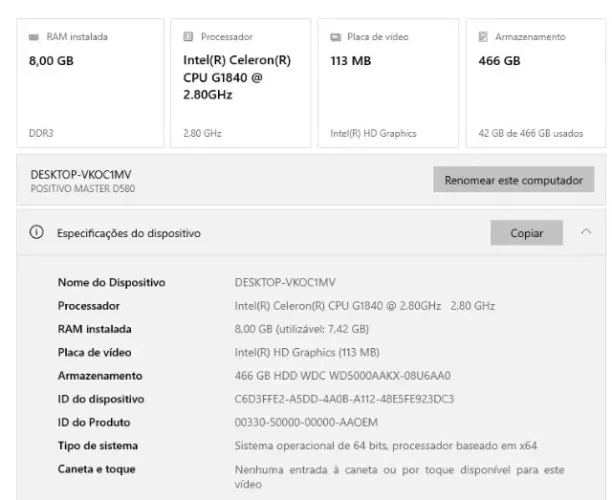Viewport: 612px width, 500px height.
Task: Collapse the Especificações do dispositivo section chevron
Action: tap(586, 232)
